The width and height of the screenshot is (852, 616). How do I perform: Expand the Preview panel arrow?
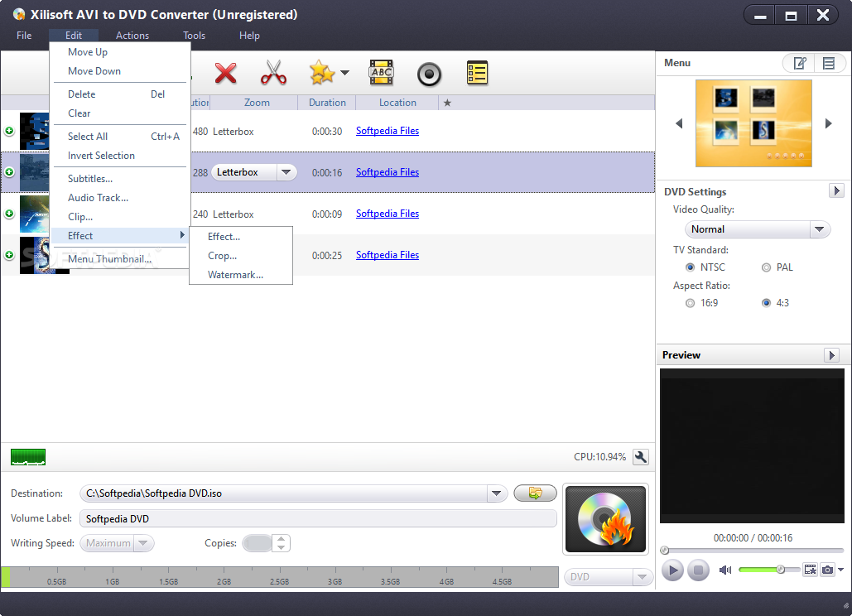832,355
